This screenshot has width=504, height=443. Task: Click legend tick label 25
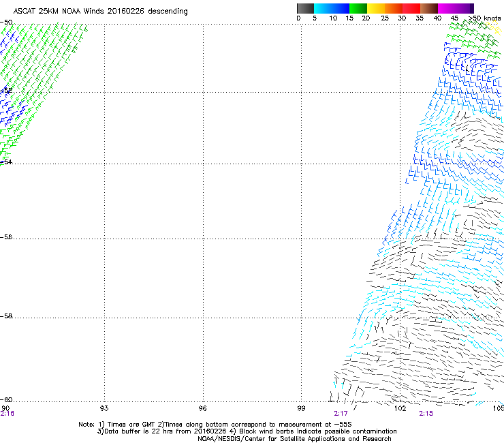385,18
